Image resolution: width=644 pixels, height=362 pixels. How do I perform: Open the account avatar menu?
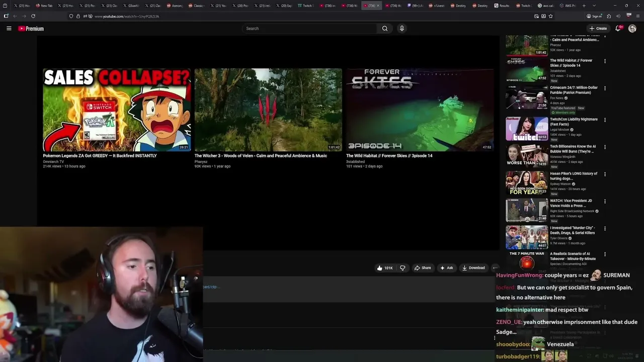point(632,29)
